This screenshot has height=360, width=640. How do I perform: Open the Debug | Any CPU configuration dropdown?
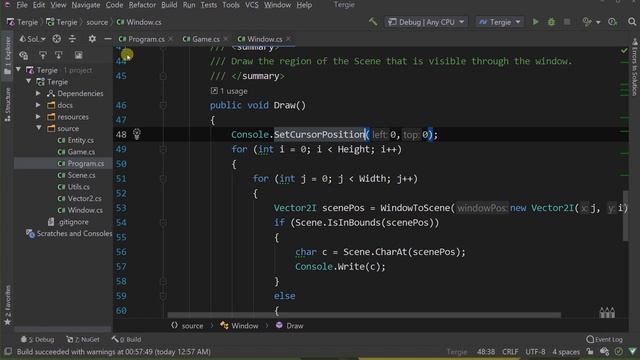click(426, 22)
